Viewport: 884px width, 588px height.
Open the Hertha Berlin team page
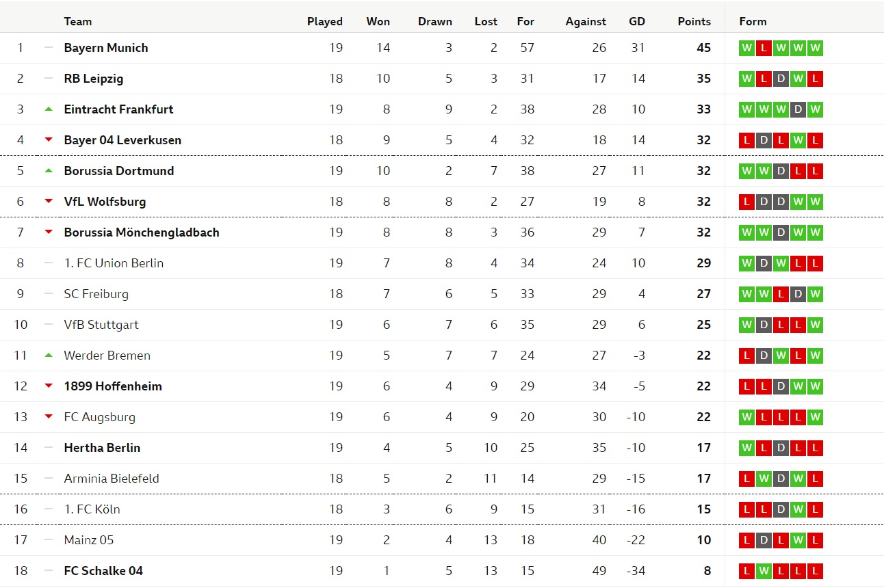(x=102, y=448)
